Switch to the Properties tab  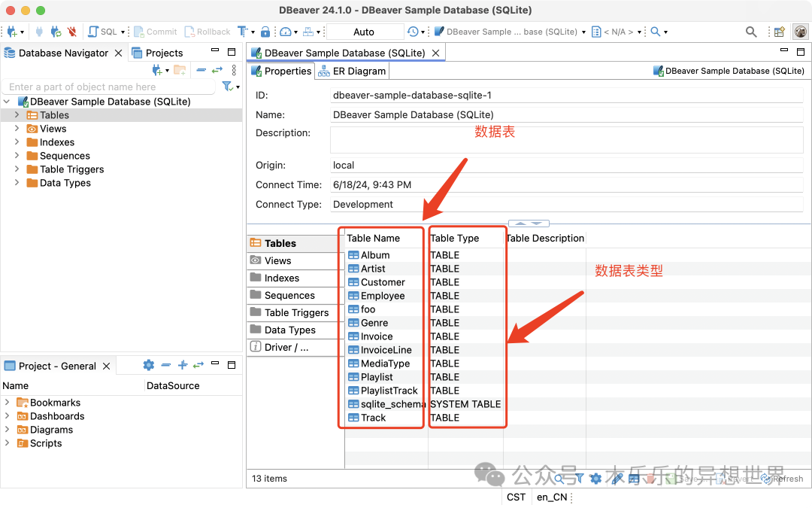[281, 71]
